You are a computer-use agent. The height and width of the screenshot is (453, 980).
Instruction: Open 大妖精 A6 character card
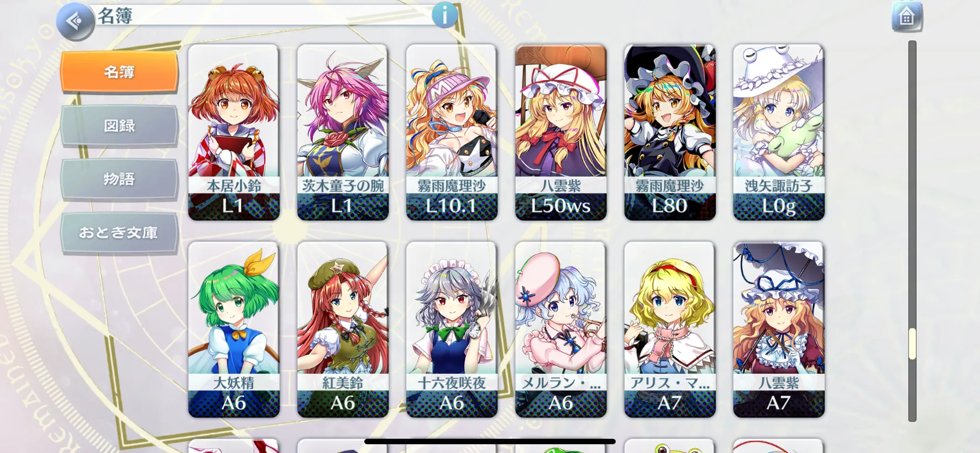click(234, 330)
